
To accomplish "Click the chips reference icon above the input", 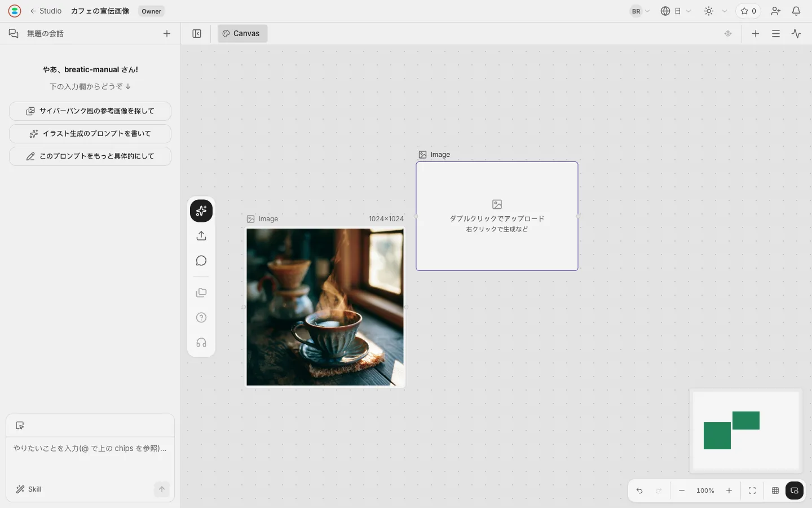I will click(x=20, y=426).
